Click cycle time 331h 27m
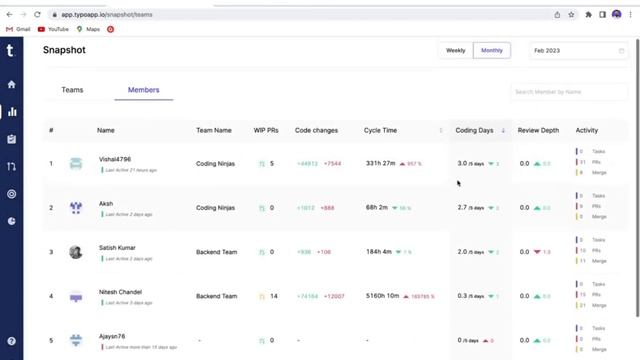Viewport: 640px width, 360px height. pyautogui.click(x=380, y=163)
